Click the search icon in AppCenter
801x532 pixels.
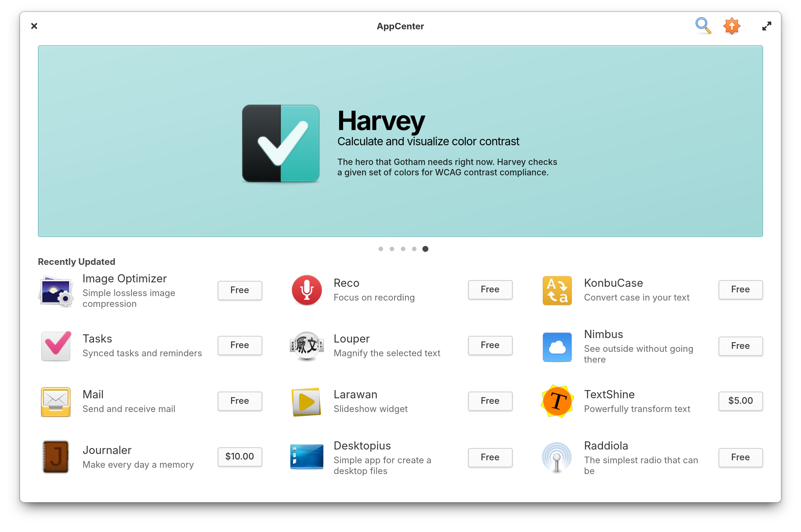tap(703, 26)
